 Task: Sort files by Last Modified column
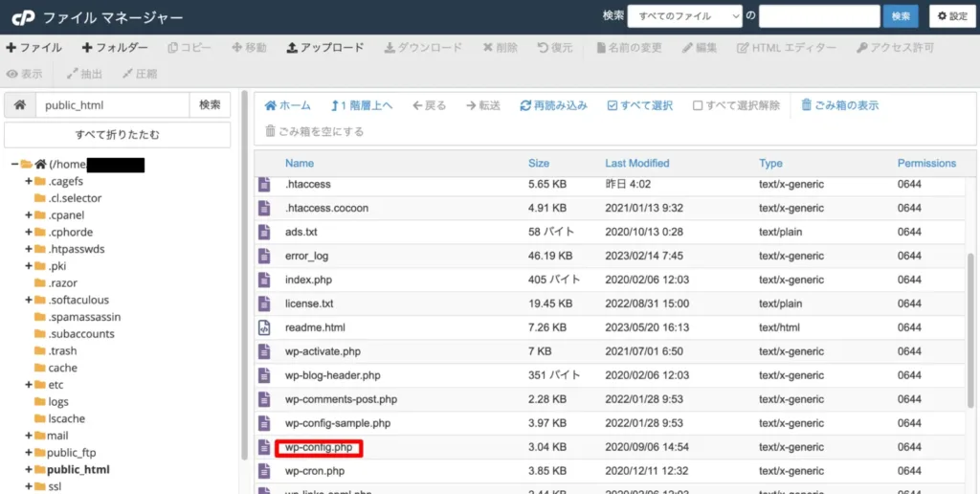(x=636, y=163)
